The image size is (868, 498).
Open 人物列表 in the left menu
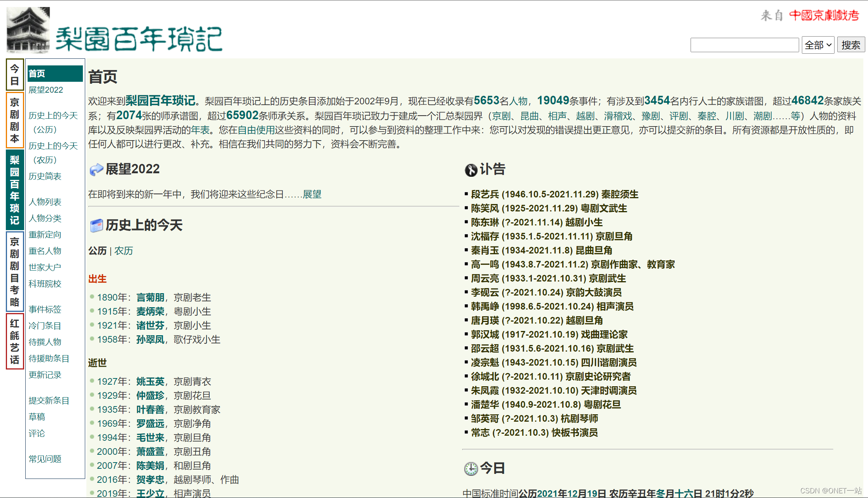[x=45, y=202]
